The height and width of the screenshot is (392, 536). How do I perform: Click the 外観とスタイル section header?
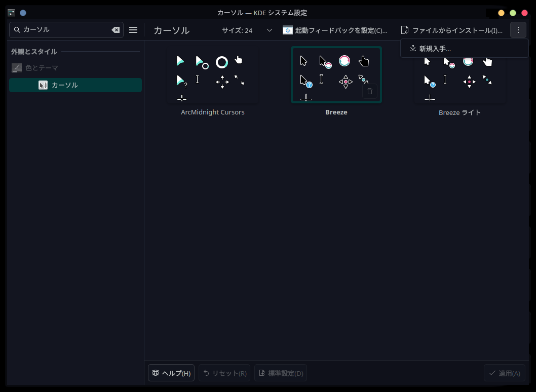[34, 52]
